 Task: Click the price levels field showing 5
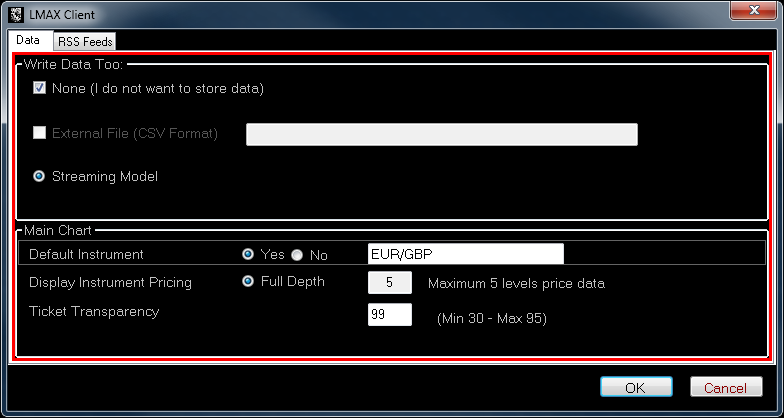tap(390, 283)
